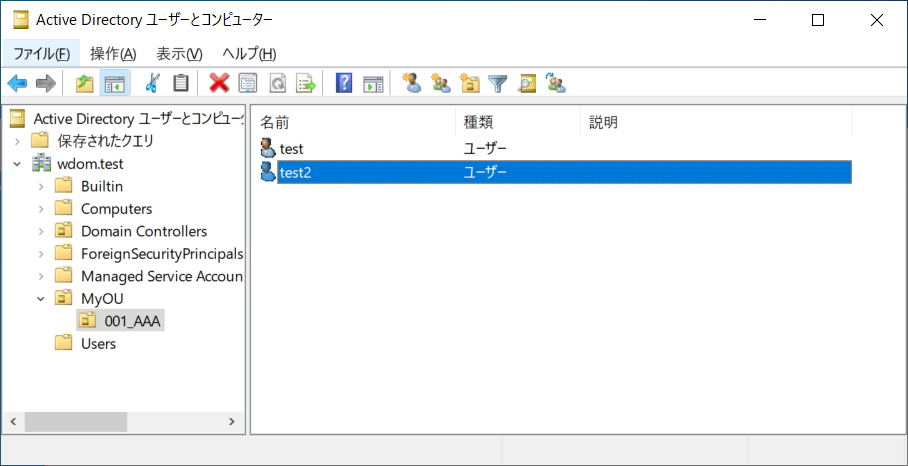Click the app icon in title bar

coord(21,20)
